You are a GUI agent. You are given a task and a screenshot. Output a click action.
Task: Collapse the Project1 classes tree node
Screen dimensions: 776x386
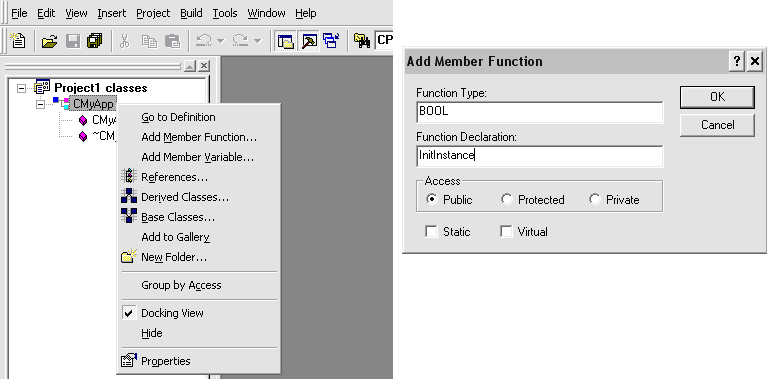click(21, 88)
